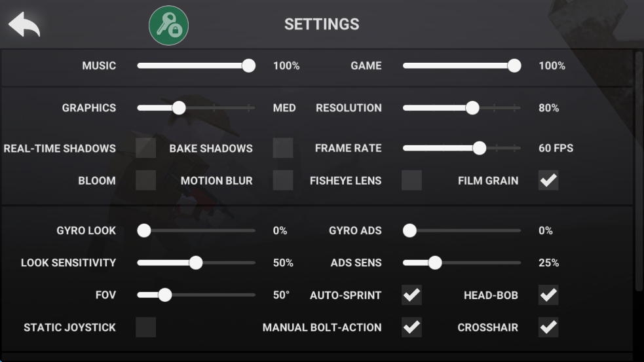Click the Game volume slider knob
Viewport: 644px width, 362px height.
pyautogui.click(x=514, y=65)
